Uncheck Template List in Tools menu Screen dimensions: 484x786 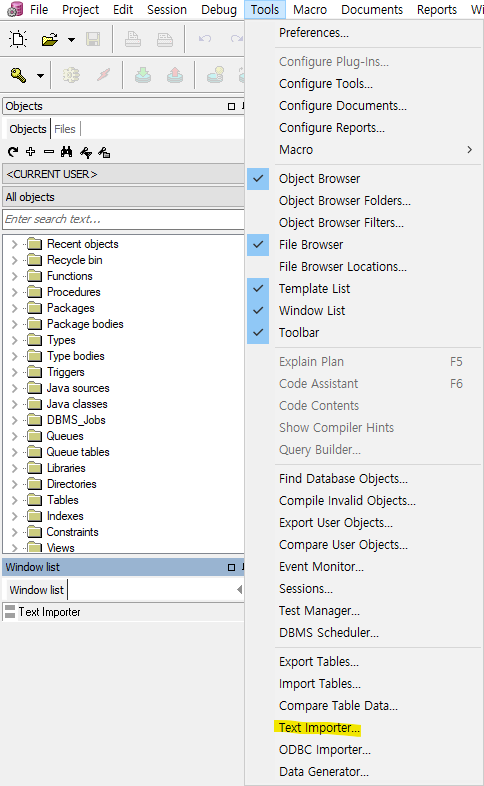pyautogui.click(x=258, y=289)
